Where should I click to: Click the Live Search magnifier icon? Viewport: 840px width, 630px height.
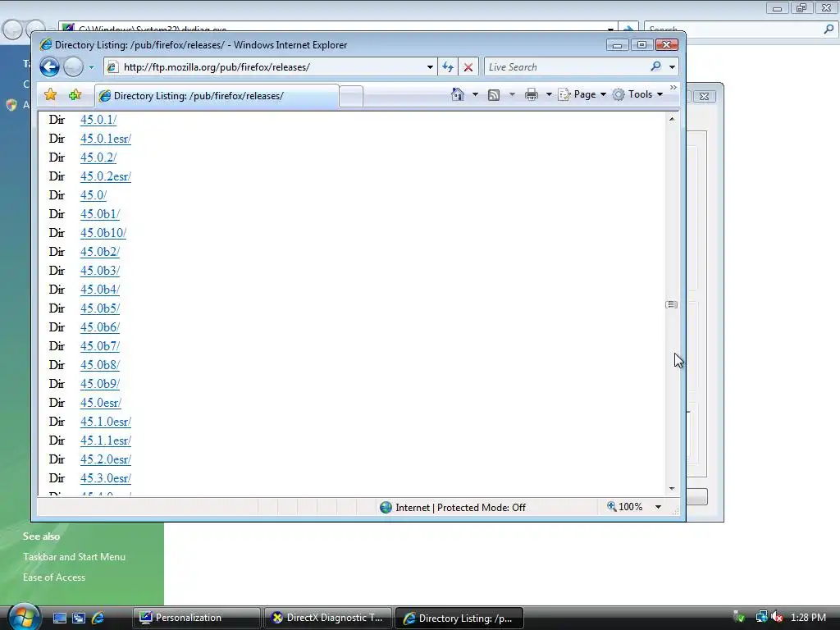655,66
